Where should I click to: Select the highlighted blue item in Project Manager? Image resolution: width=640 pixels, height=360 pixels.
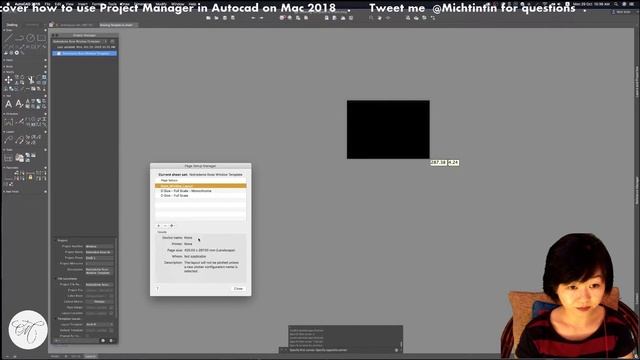(84, 53)
